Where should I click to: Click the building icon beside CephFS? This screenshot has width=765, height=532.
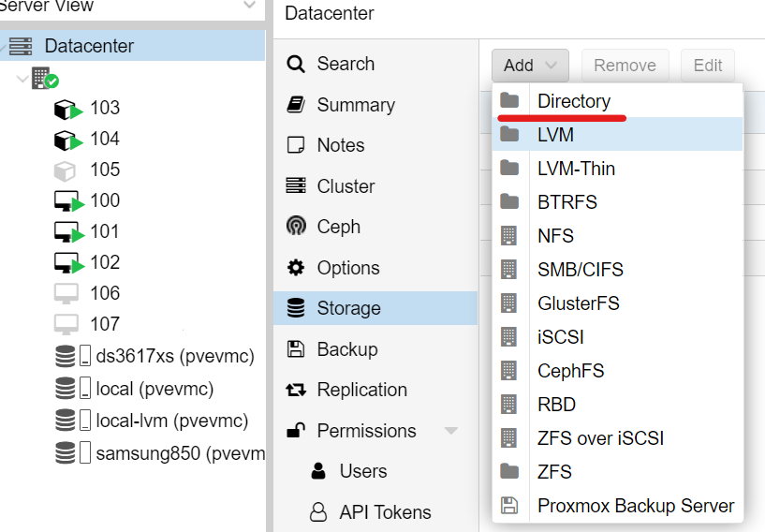(508, 371)
